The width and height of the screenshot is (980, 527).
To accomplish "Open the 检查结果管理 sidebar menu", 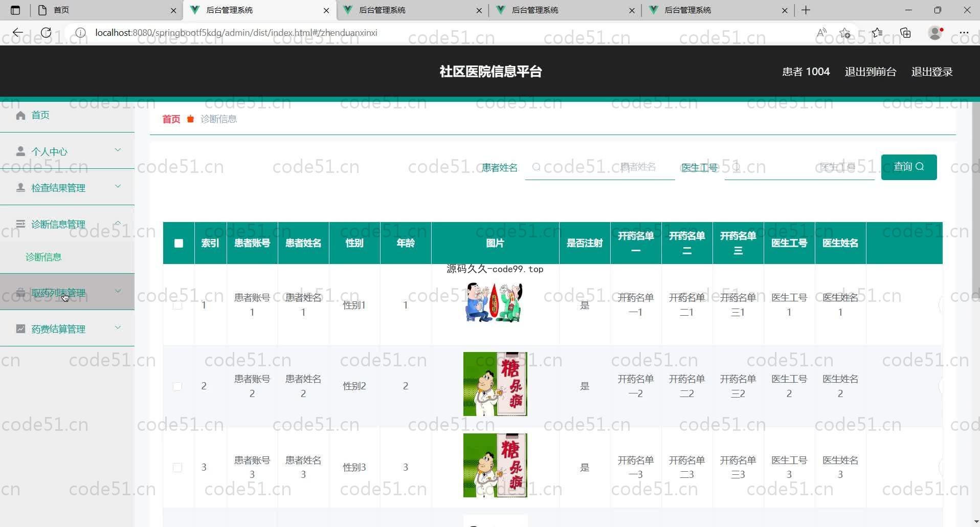I will 67,188.
